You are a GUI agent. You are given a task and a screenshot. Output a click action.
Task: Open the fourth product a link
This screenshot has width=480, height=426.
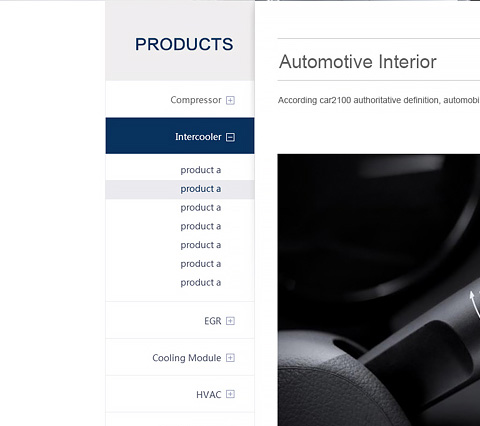click(x=201, y=226)
